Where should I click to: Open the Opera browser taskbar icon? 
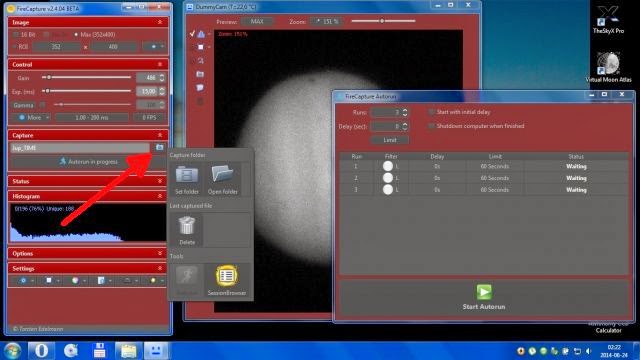41,350
